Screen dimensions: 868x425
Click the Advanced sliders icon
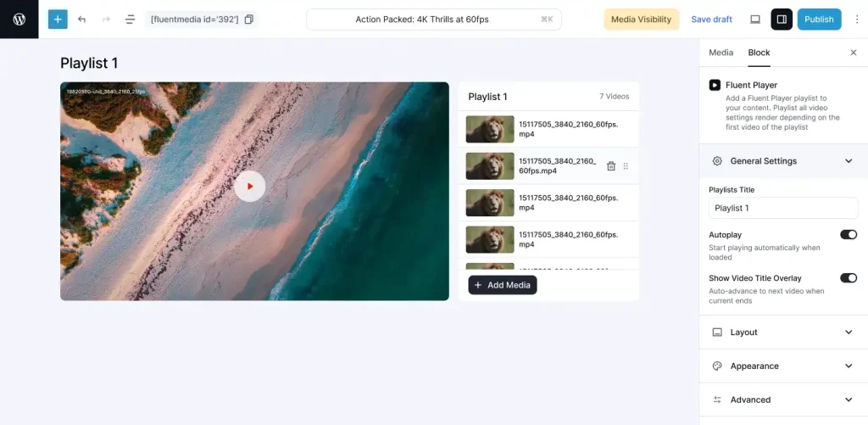click(717, 400)
